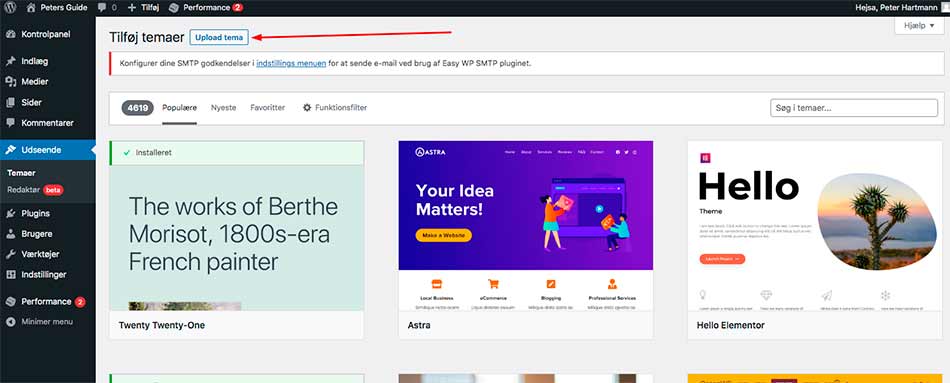Click the Performance sidebar cube icon
Image resolution: width=950 pixels, height=383 pixels.
coord(10,301)
